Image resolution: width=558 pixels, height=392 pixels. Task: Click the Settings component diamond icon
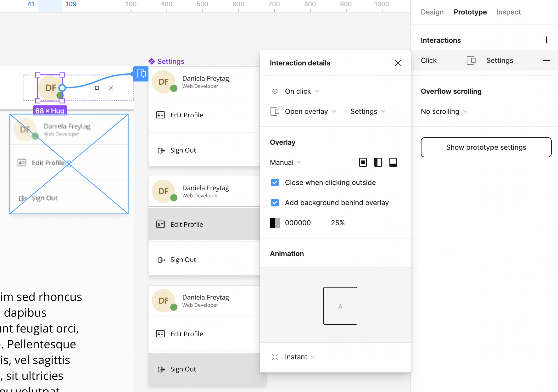[x=152, y=61]
